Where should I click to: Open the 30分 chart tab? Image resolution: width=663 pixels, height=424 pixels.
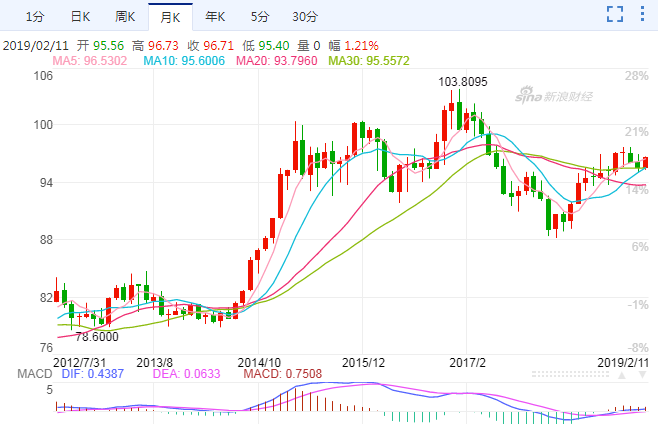[x=305, y=17]
